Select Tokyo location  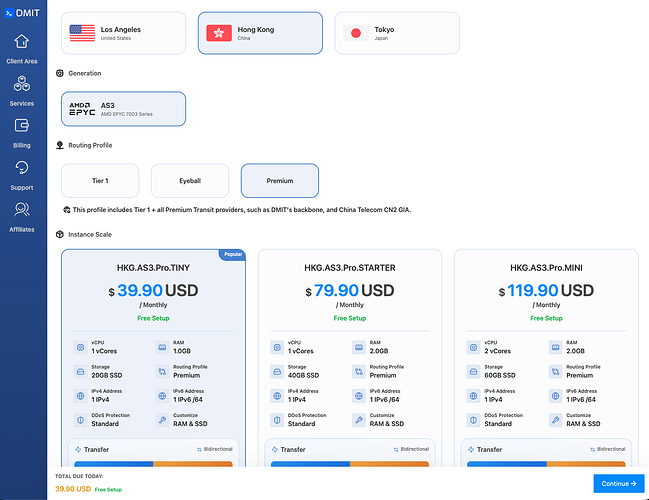pos(397,33)
